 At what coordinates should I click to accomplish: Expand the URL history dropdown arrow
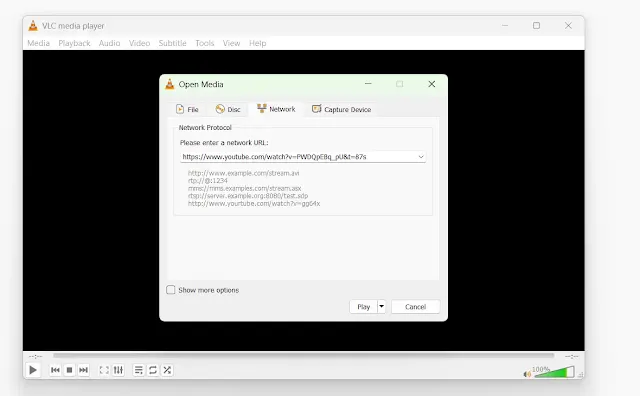pos(421,157)
